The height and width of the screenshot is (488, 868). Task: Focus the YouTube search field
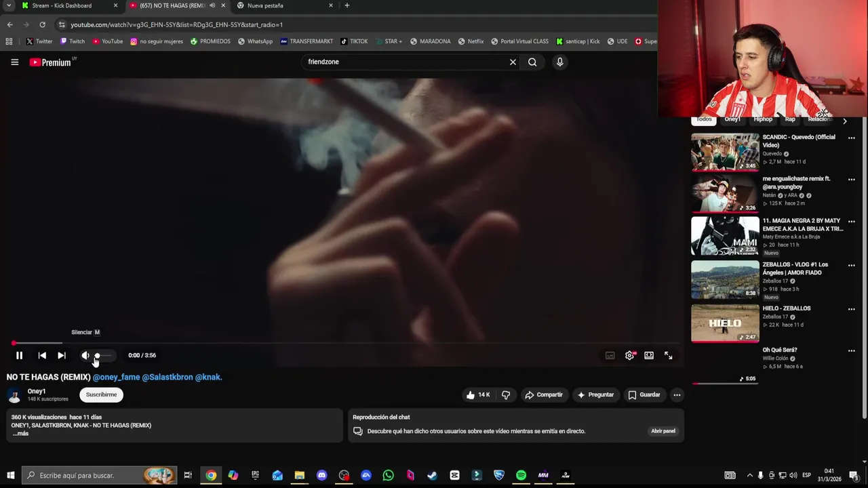point(406,62)
